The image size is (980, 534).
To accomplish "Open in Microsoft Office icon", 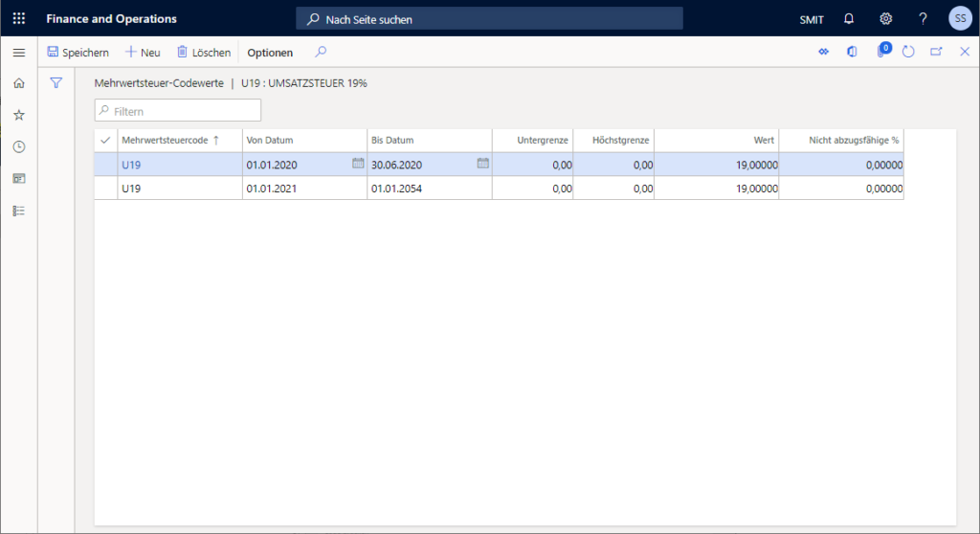I will pos(852,52).
